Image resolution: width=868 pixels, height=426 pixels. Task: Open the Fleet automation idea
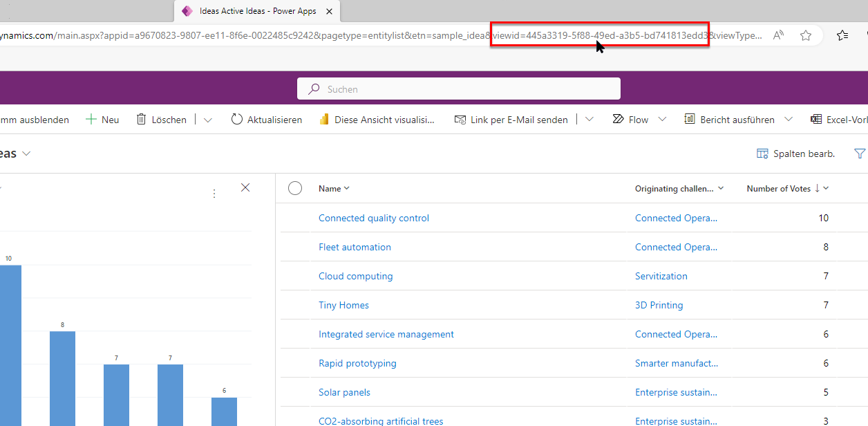(x=355, y=247)
